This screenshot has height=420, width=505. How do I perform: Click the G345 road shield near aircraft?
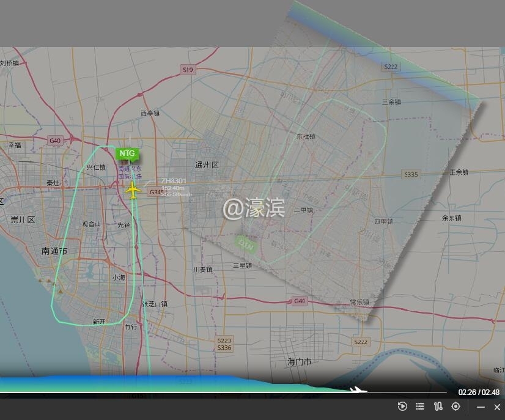[155, 192]
